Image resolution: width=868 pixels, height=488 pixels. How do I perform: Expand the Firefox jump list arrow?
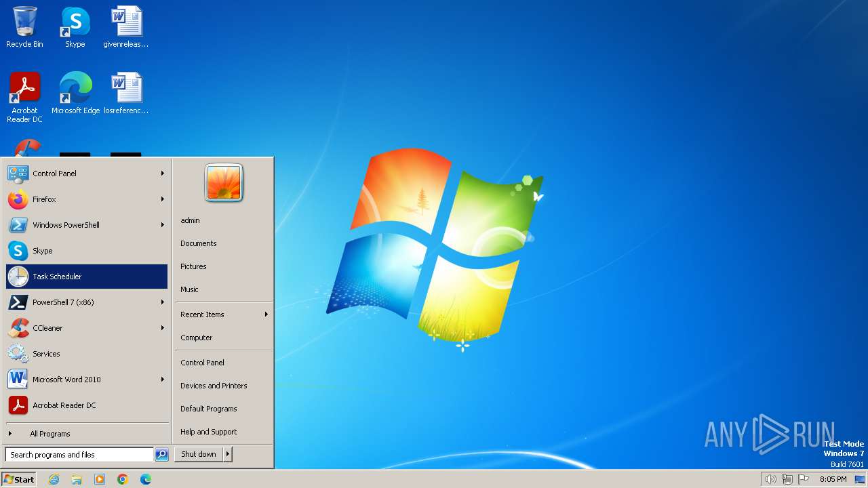point(163,199)
